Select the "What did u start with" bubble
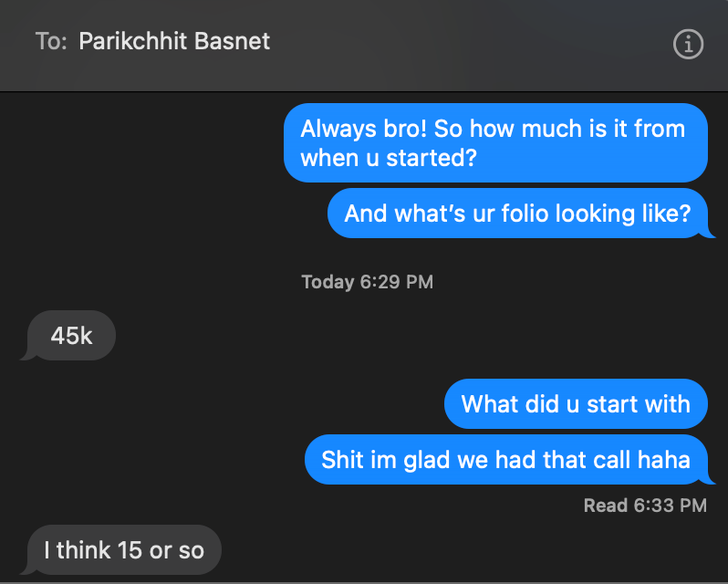 [576, 404]
